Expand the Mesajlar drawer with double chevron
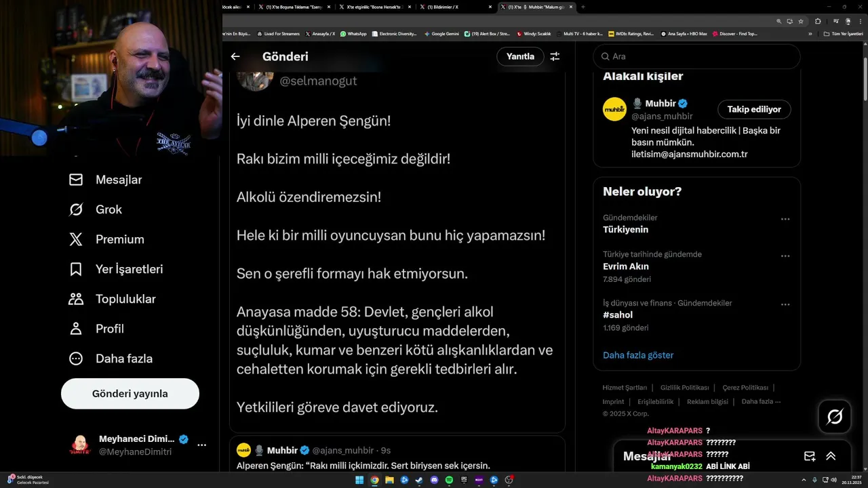The width and height of the screenshot is (868, 488). click(831, 456)
